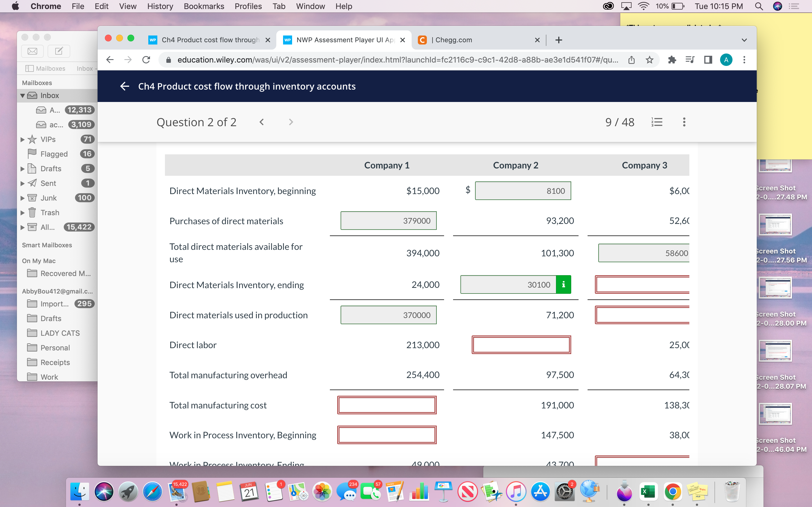Open the compose new email icon in Mail
812x507 pixels.
coord(59,51)
